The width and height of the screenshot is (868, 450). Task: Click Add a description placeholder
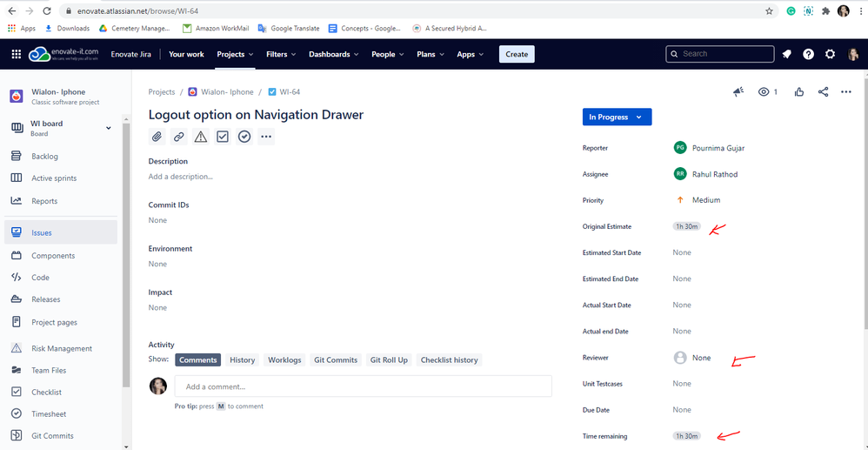(x=180, y=177)
